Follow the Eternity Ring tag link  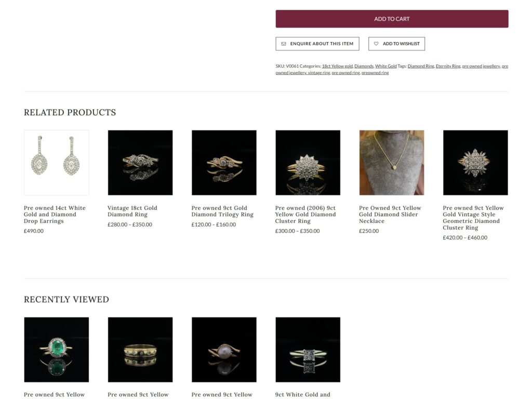[448, 66]
